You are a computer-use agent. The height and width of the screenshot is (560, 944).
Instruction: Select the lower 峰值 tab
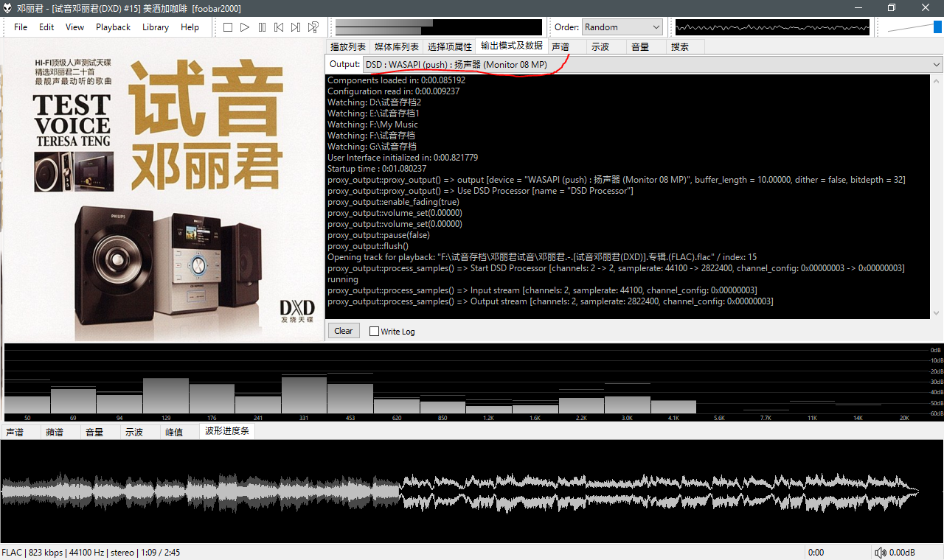point(174,432)
